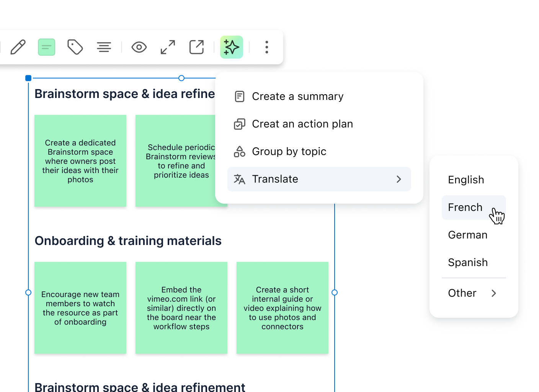The height and width of the screenshot is (392, 539).
Task: Click the top-left blue corner selection handle
Action: click(x=28, y=78)
